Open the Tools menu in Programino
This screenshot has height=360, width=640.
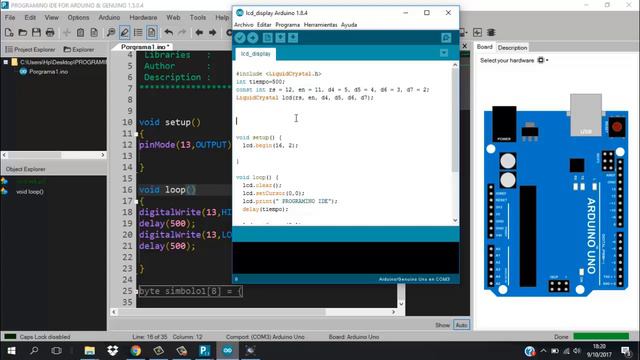[198, 18]
